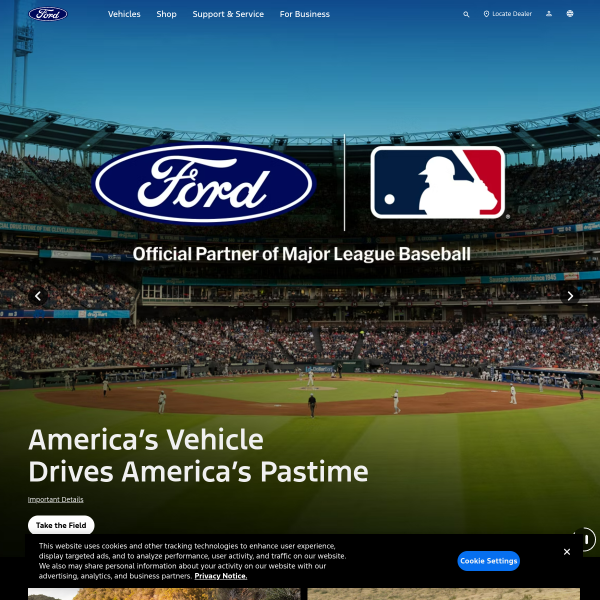Screen dimensions: 600x600
Task: Go to previous carousel slide arrow
Action: pos(38,296)
